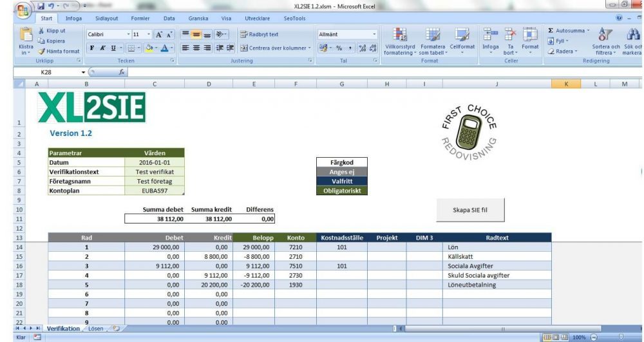Viewport: 644px width, 342px height.
Task: Click the Name Box showing K28
Action: (x=46, y=72)
